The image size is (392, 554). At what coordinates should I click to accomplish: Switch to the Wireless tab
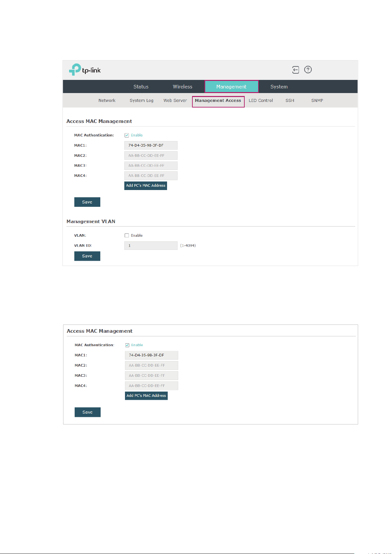pos(183,87)
